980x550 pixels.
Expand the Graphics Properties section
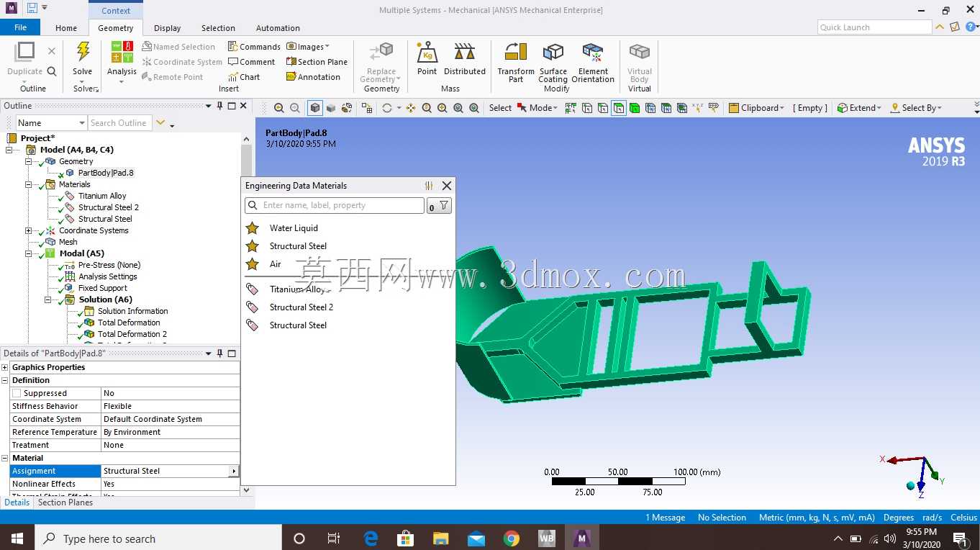(x=6, y=367)
